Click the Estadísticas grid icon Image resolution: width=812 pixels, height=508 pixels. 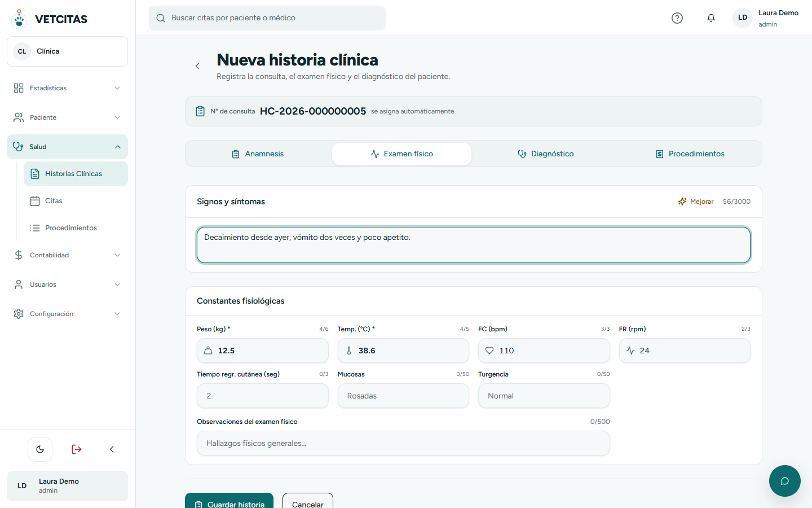[x=19, y=88]
